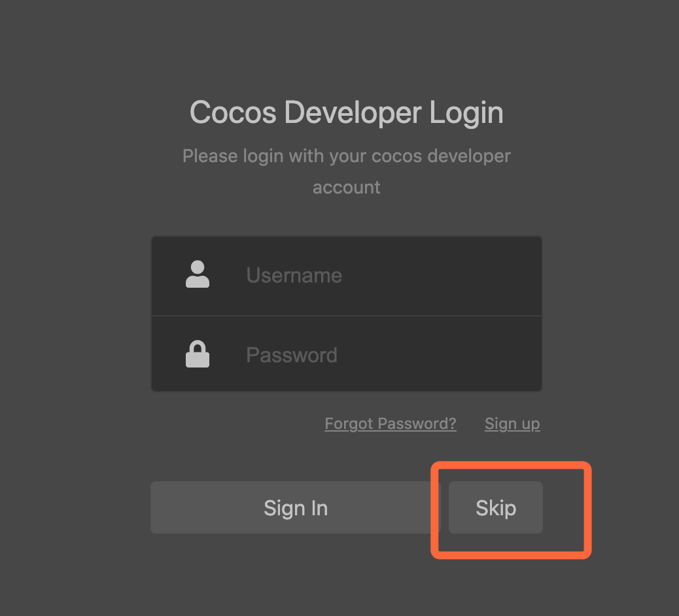Image resolution: width=679 pixels, height=616 pixels.
Task: Click the padlock icon
Action: click(198, 354)
